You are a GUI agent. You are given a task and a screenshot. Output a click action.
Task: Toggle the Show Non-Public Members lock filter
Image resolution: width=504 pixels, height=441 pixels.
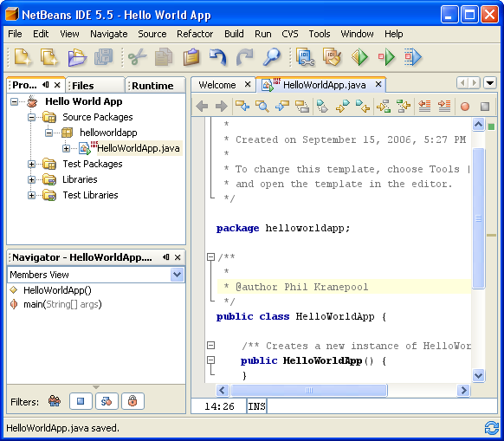132,401
